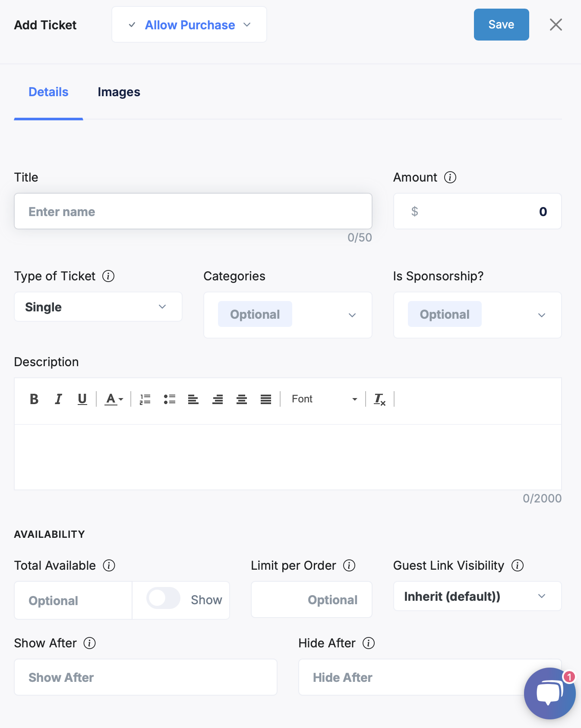
Task: Clear text formatting in description editor
Action: (x=379, y=399)
